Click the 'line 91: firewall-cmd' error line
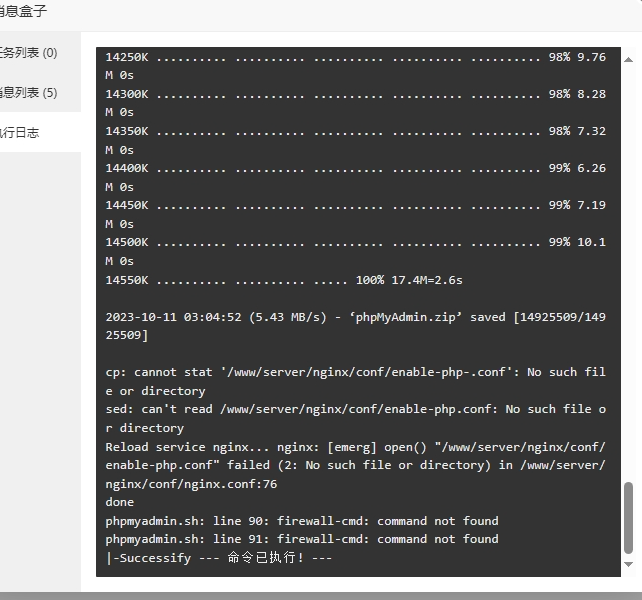This screenshot has height=600, width=642. 302,539
